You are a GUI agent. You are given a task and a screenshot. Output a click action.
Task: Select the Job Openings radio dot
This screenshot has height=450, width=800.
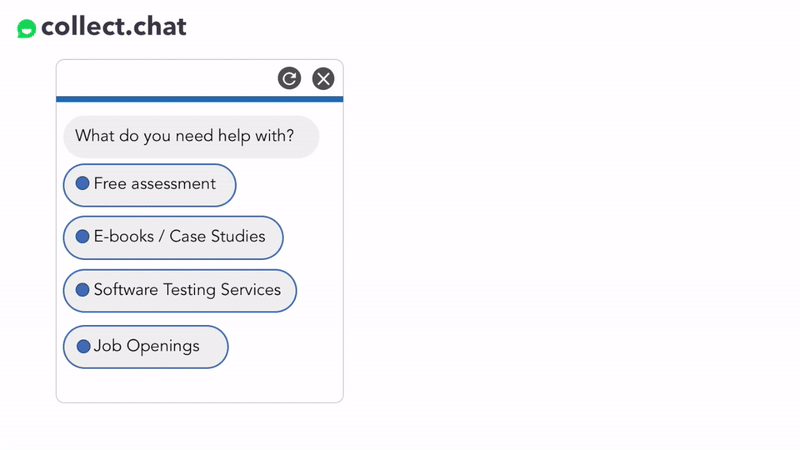pyautogui.click(x=84, y=346)
